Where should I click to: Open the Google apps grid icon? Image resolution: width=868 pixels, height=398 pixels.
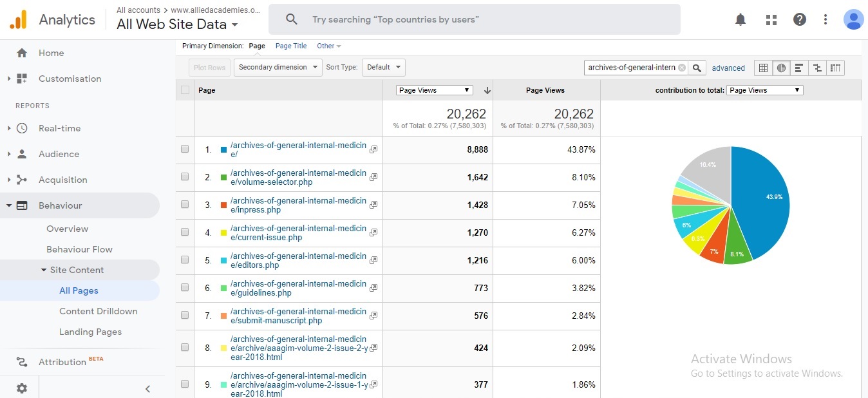pos(771,19)
